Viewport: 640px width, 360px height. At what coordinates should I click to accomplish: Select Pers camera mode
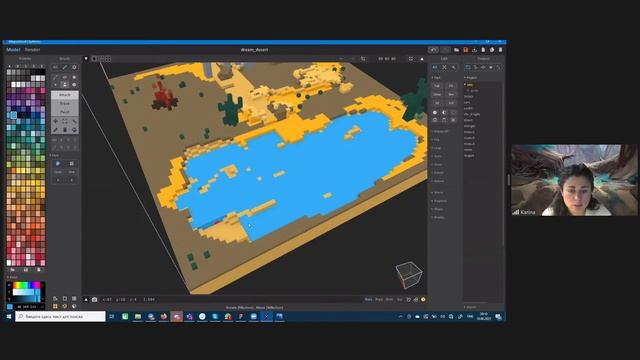coord(368,300)
